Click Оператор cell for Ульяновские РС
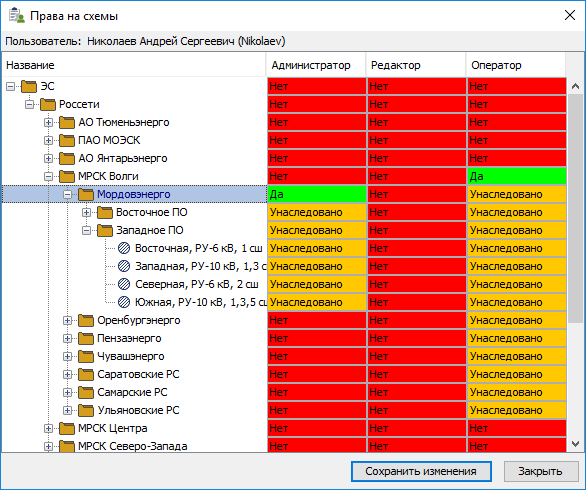The image size is (586, 490). 517,410
